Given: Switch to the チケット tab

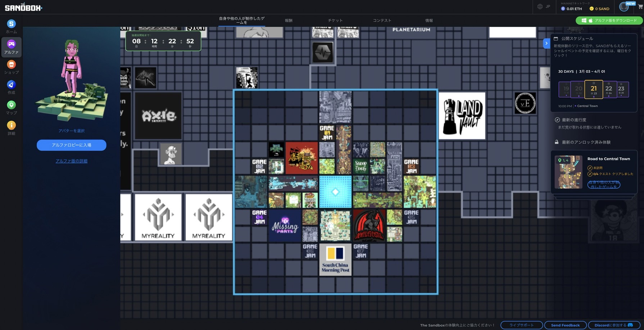Looking at the screenshot, I should point(335,21).
